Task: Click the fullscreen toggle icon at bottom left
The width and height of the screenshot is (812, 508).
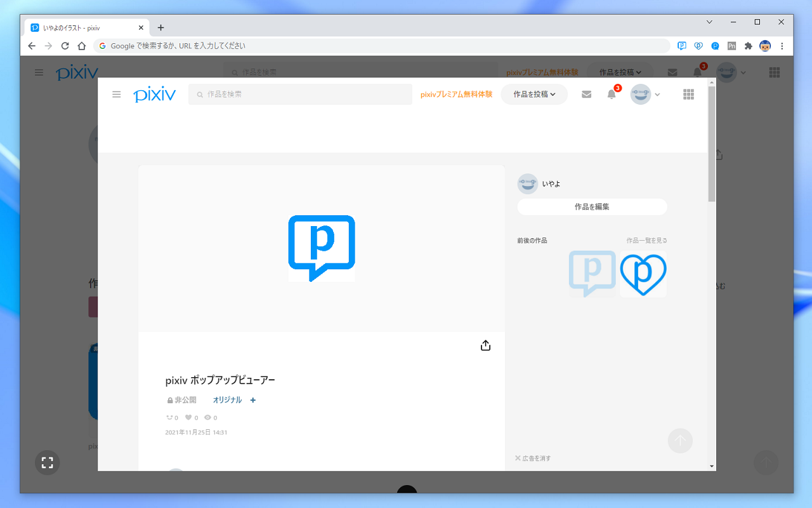Action: [47, 462]
